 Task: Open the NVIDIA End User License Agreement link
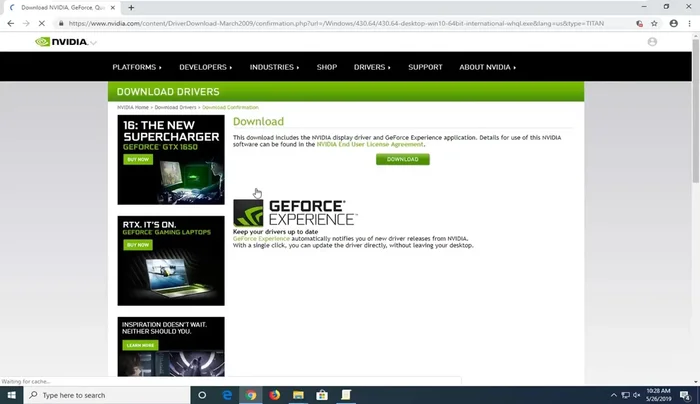point(371,144)
